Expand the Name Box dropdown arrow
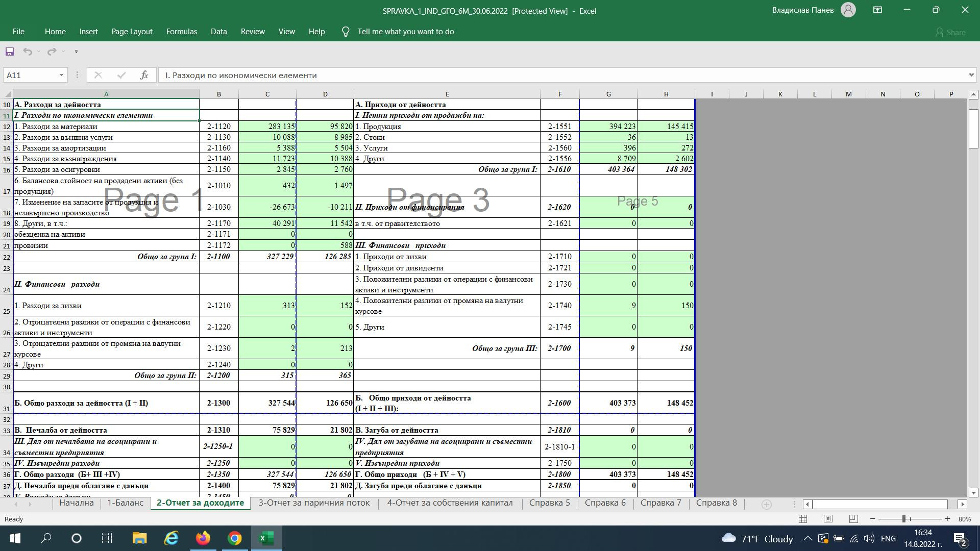 (x=61, y=75)
